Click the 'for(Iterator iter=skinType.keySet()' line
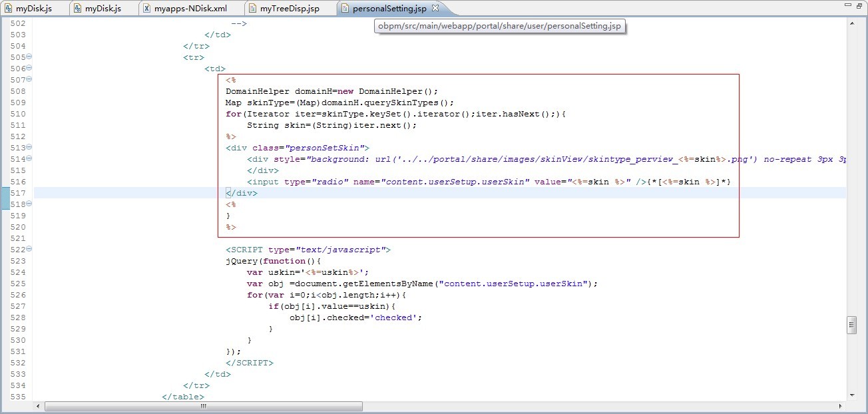This screenshot has width=868, height=414. 395,114
